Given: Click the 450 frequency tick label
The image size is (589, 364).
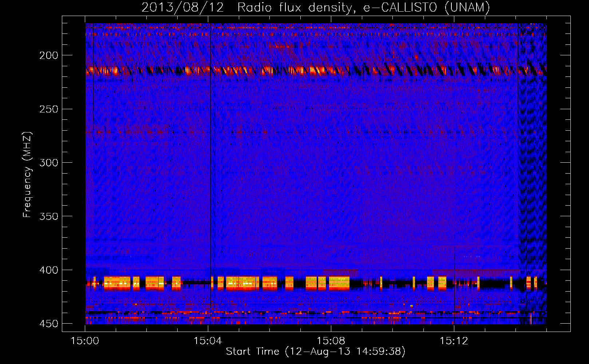Looking at the screenshot, I should tap(49, 324).
